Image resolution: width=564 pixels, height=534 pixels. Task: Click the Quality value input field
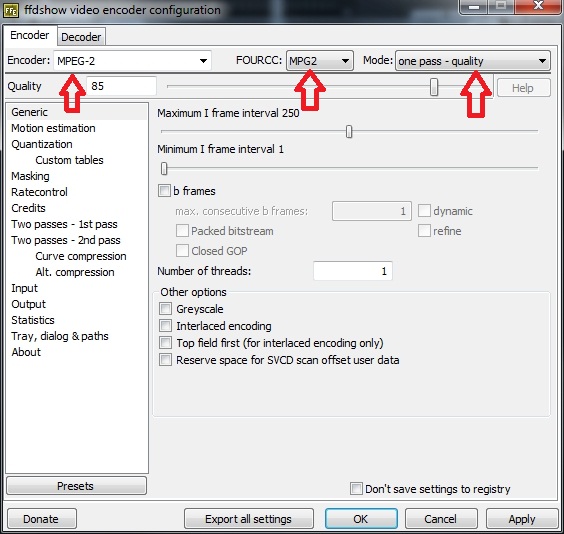tap(121, 86)
